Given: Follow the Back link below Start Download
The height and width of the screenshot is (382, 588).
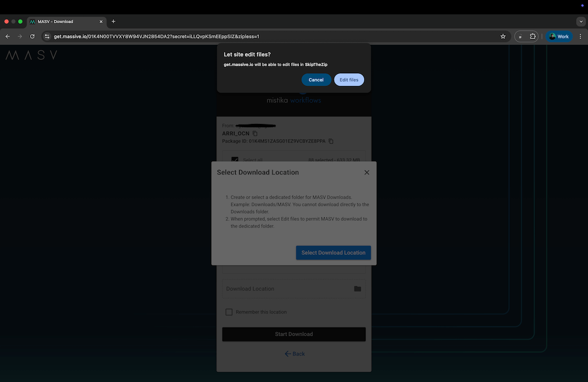Looking at the screenshot, I should point(295,353).
